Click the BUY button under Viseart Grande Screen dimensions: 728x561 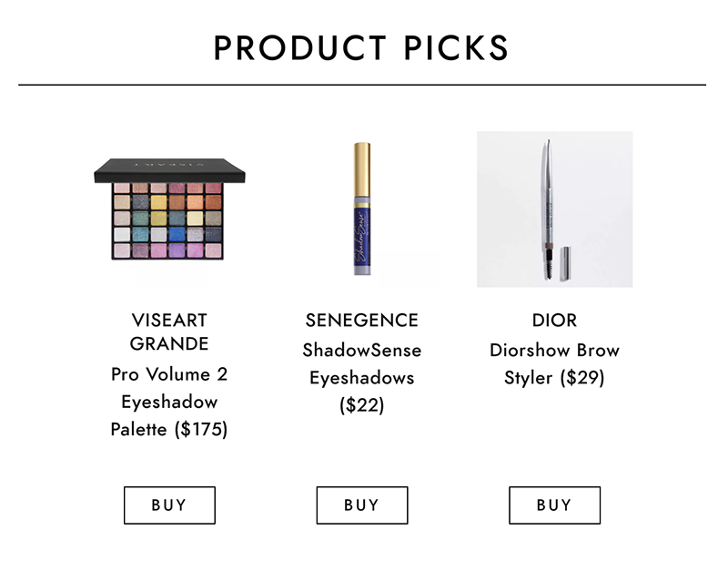169,505
